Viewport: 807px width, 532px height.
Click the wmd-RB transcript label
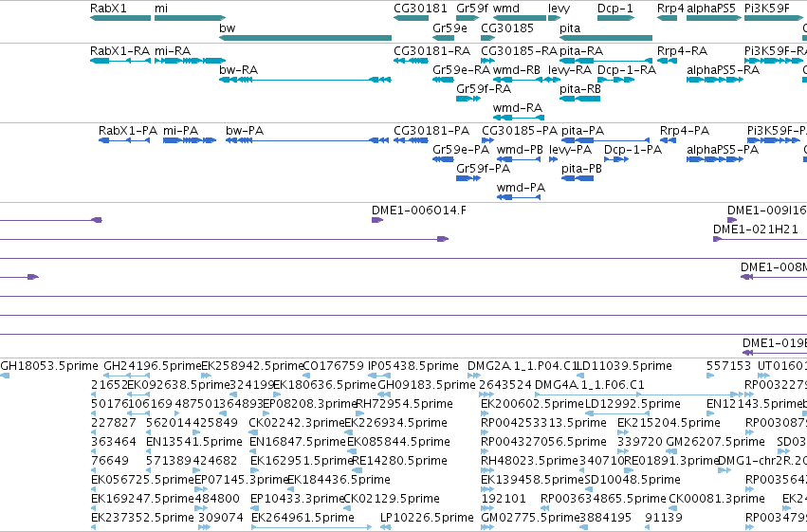pos(517,69)
